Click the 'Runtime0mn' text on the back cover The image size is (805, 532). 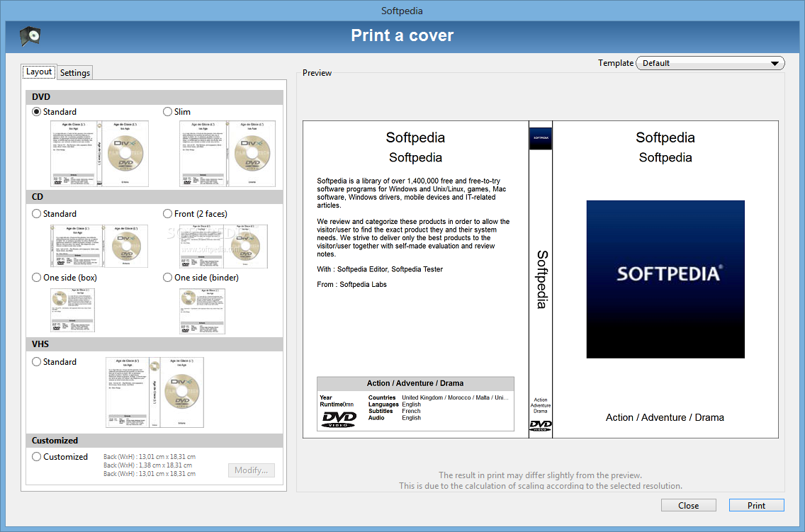click(337, 404)
